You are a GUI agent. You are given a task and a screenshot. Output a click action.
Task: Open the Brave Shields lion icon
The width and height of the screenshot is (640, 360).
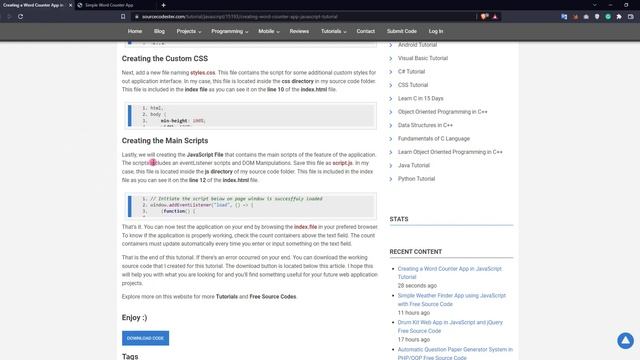tap(484, 17)
